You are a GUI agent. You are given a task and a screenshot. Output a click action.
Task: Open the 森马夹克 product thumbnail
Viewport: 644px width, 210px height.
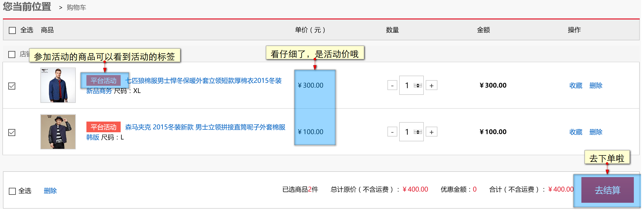click(58, 132)
